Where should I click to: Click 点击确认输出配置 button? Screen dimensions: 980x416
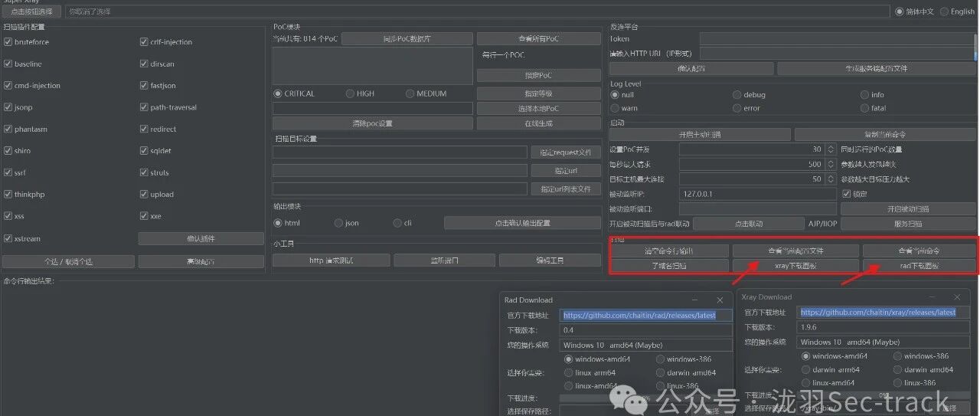(522, 223)
